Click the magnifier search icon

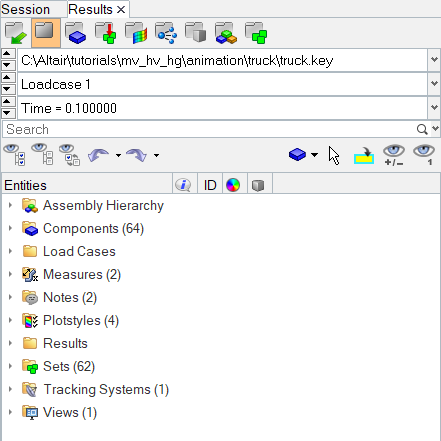click(x=422, y=129)
